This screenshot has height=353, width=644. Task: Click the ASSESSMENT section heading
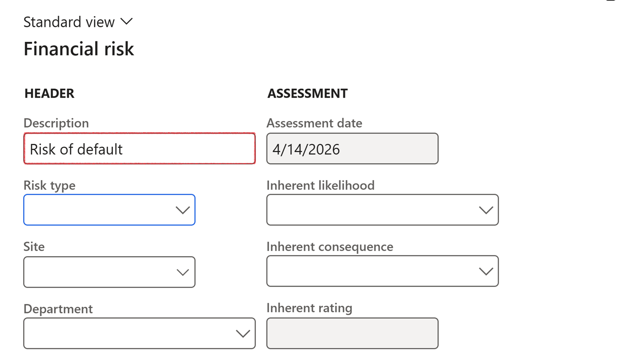tap(307, 93)
